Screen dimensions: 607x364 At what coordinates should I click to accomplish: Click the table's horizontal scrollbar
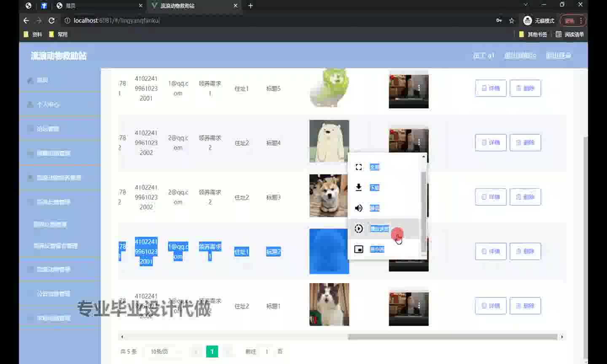452,337
